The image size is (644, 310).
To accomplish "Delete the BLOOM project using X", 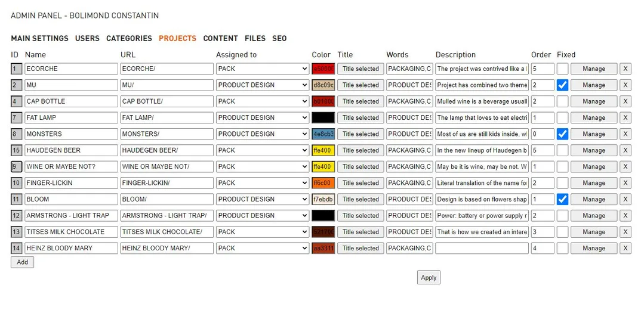I will point(625,199).
